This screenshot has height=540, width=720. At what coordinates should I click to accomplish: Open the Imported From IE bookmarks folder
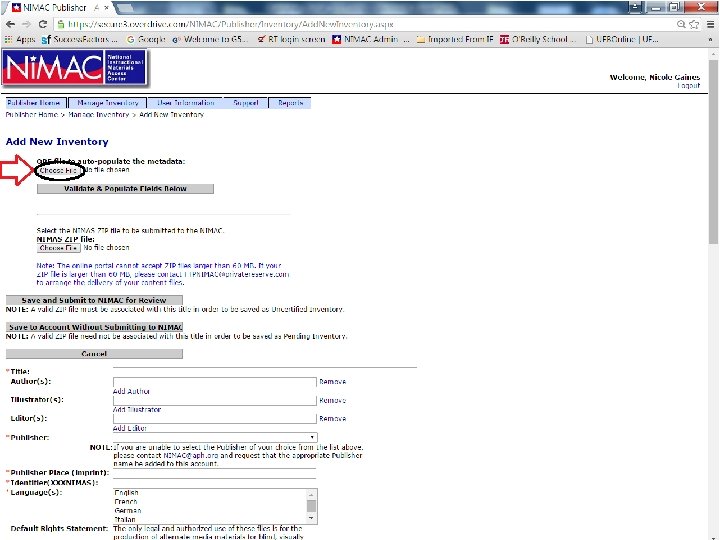pyautogui.click(x=455, y=39)
